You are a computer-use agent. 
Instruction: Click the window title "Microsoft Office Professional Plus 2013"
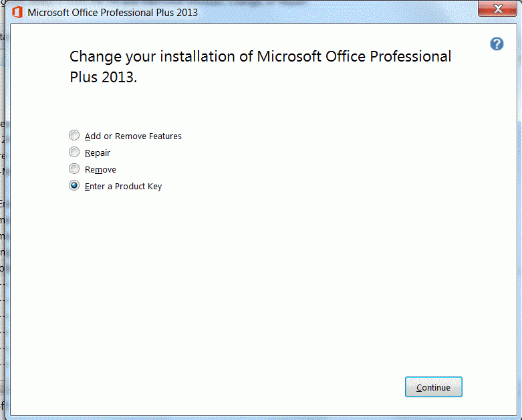112,13
